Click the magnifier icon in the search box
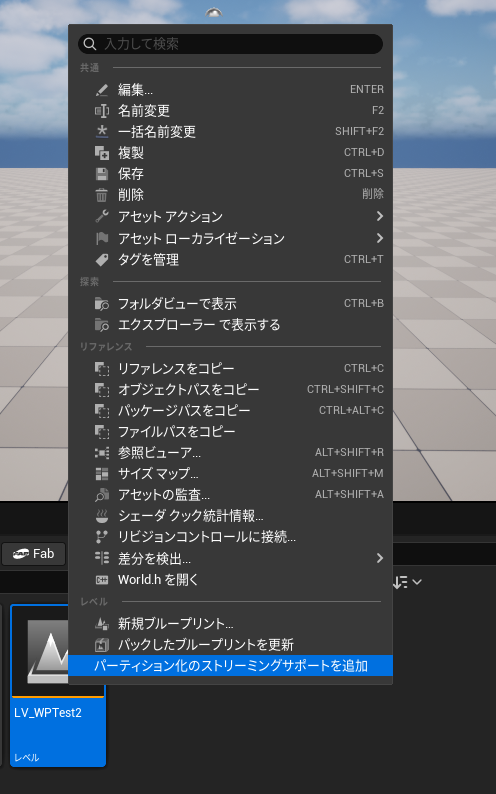Image resolution: width=496 pixels, height=794 pixels. coord(90,44)
